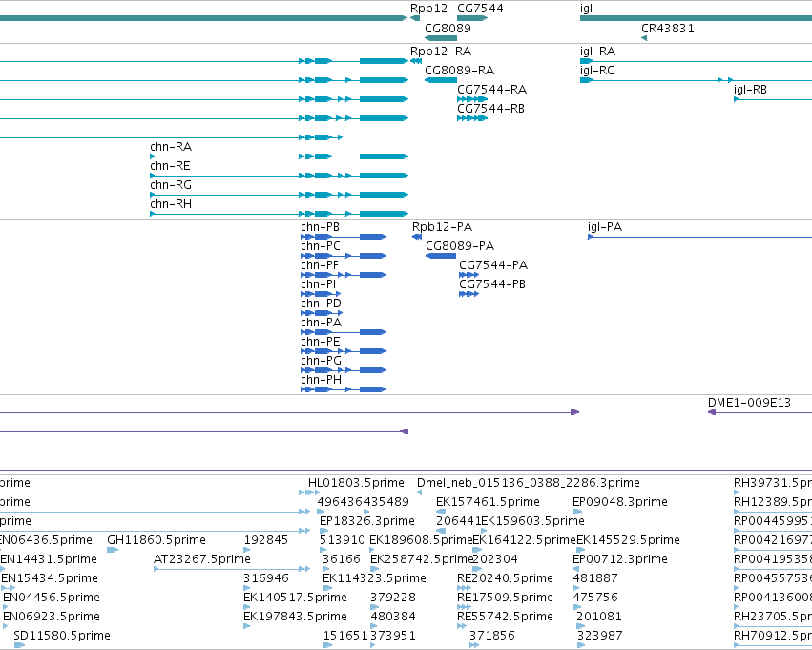Click the CG7544-PA protein label
This screenshot has height=650, width=812.
(493, 265)
